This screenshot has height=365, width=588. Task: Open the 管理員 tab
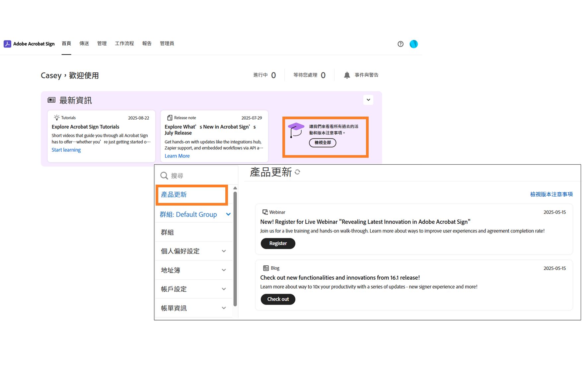[x=167, y=44]
